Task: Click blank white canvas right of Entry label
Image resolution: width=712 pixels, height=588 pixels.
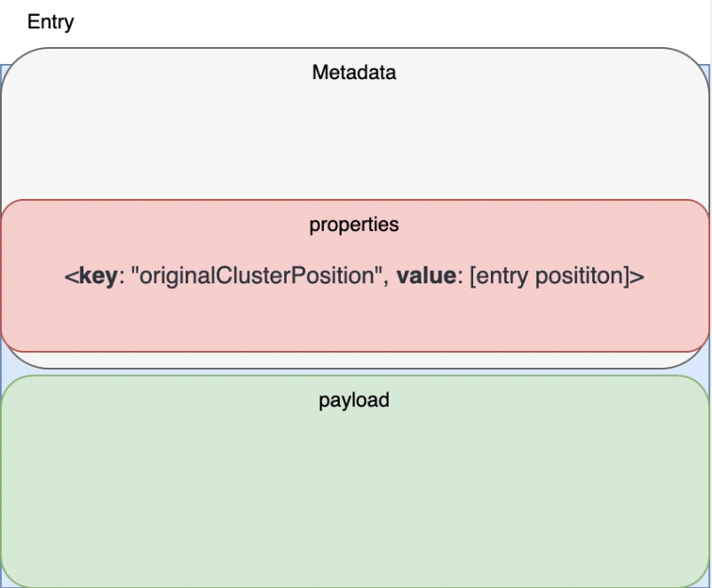Action: coord(355,22)
